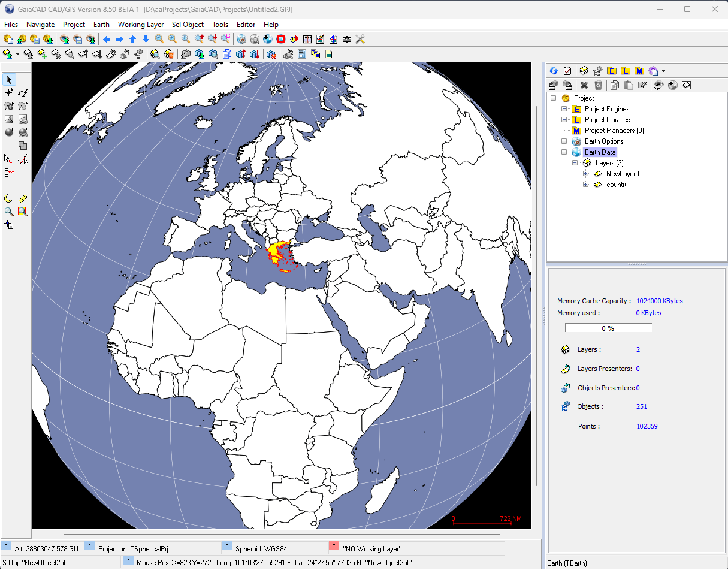728x570 pixels.
Task: Open the wrench and screwdriver tools icon
Action: tap(360, 40)
